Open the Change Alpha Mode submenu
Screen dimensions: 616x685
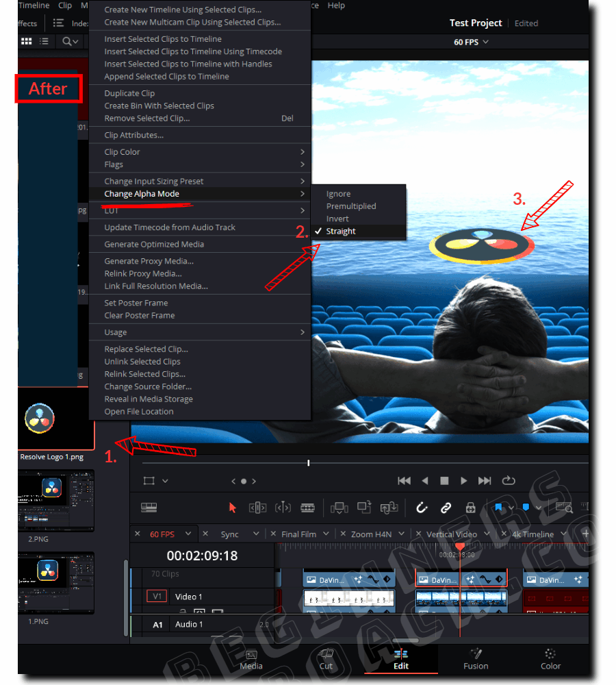point(140,193)
